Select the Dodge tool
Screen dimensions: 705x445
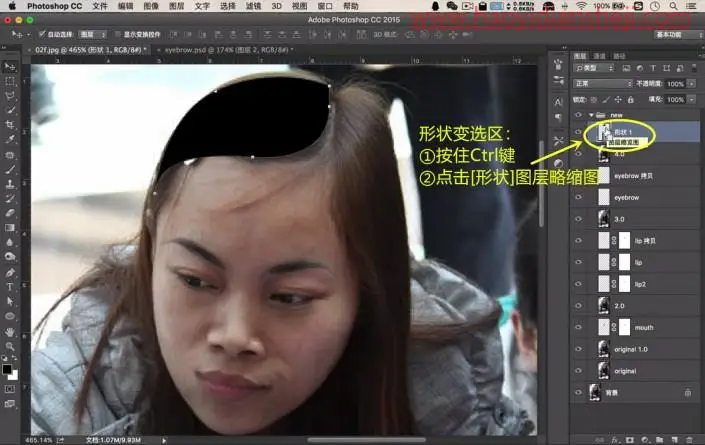(x=9, y=257)
